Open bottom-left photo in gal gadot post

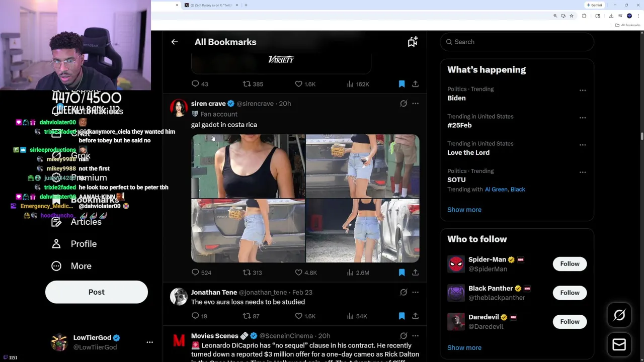coord(248,231)
